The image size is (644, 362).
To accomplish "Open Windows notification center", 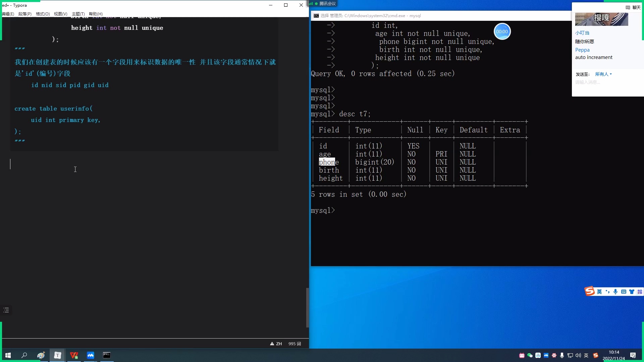I will point(633,356).
